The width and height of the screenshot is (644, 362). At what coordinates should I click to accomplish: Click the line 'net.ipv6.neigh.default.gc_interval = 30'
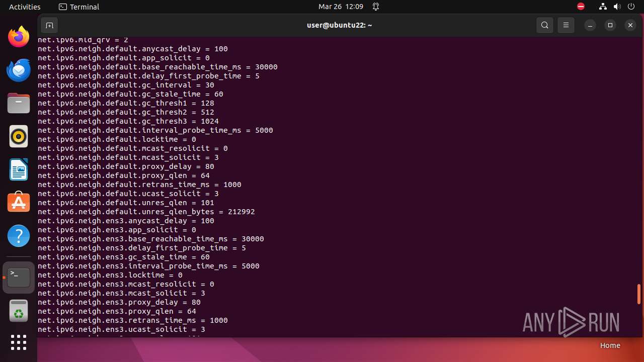[x=126, y=85]
